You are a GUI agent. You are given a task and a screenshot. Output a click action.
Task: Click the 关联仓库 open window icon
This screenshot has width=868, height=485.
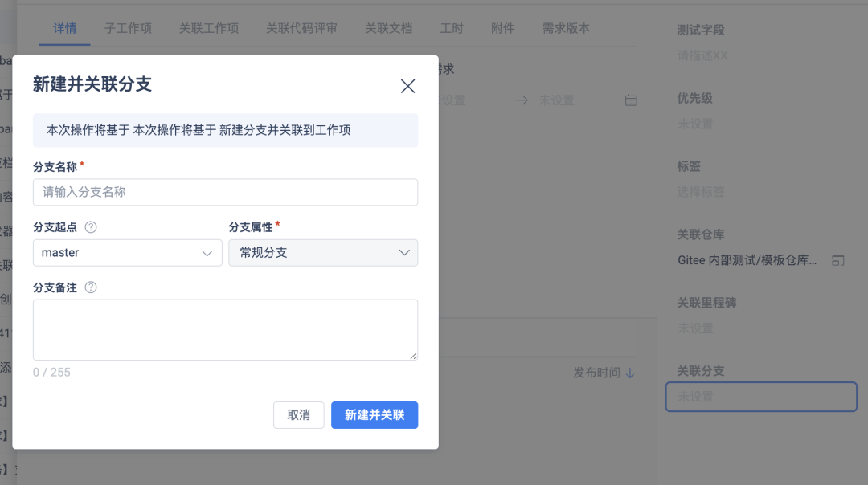tap(838, 260)
